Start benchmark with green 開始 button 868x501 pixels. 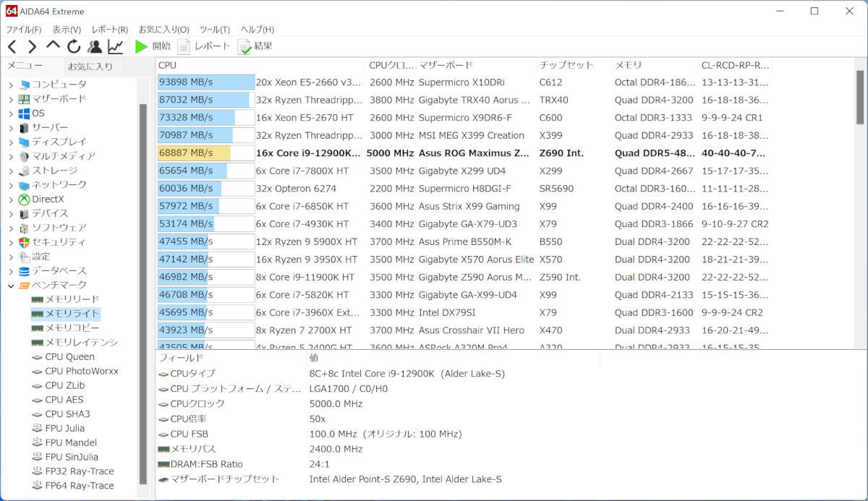[153, 46]
